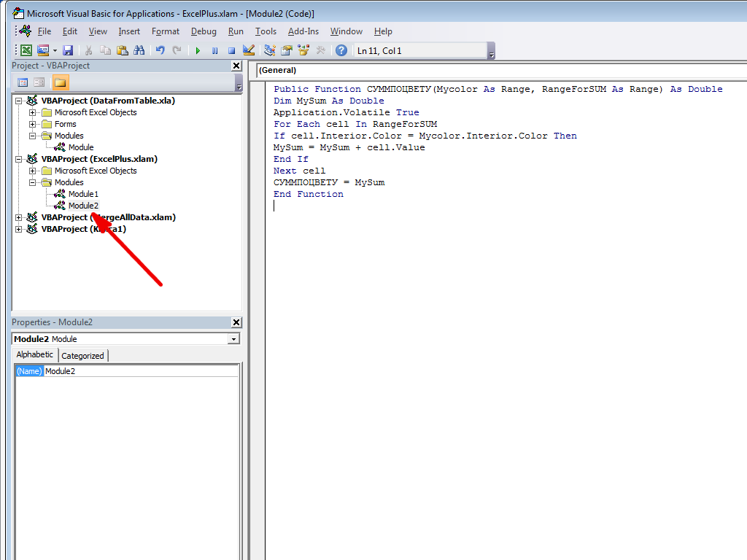Switch to the Alphabetic properties tab
747x560 pixels.
[35, 355]
